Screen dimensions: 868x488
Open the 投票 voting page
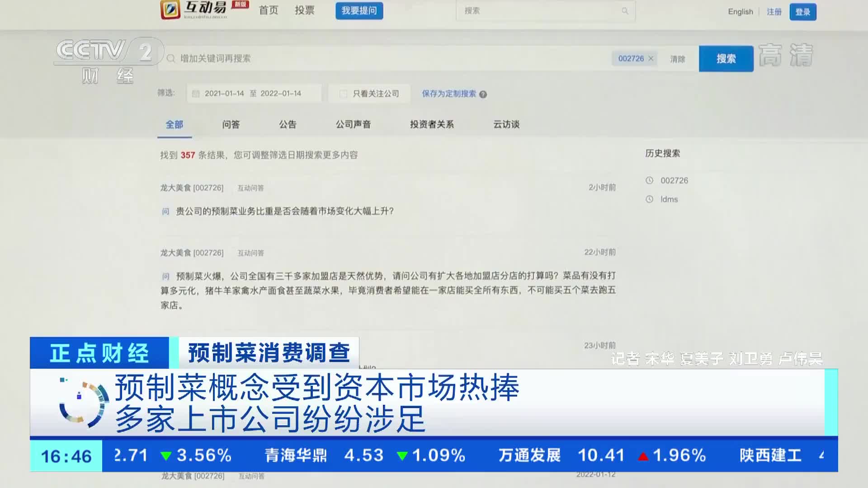click(305, 10)
